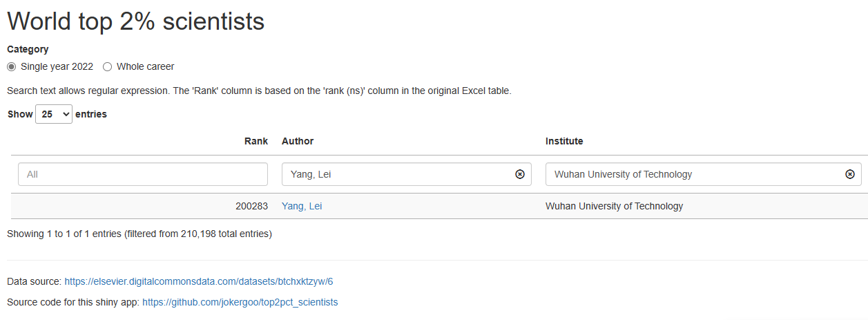Clear the Author filter with the x icon
Viewport: 868px width, 320px height.
[x=520, y=174]
